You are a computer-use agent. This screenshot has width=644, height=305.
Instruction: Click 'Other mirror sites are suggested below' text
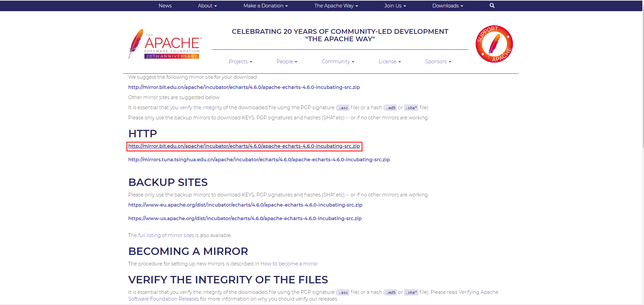[174, 97]
